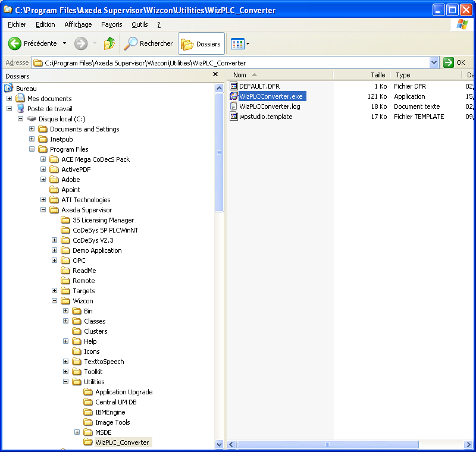
Task: Open Rechercher search magnifier
Action: click(131, 43)
